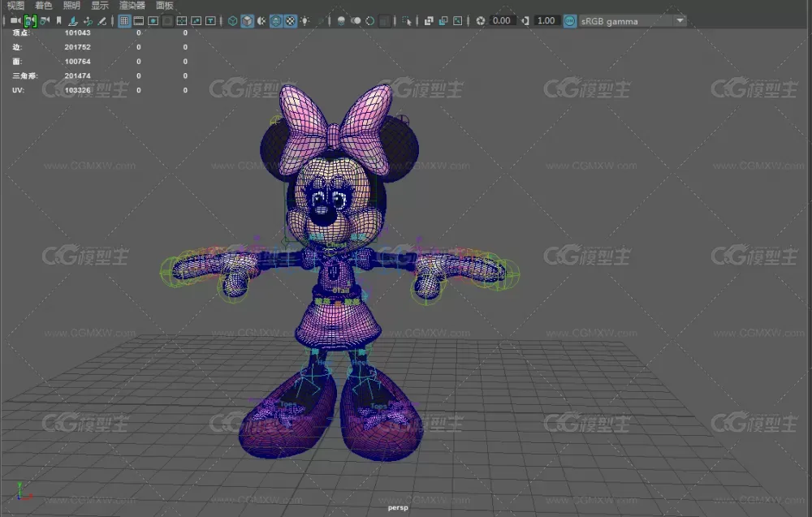
Task: Click the camera Bookmarks icon
Action: 59,21
